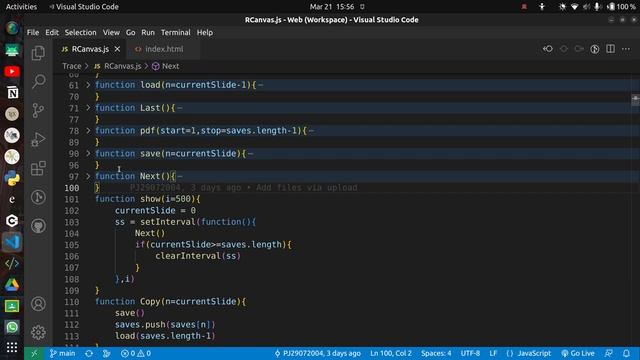The height and width of the screenshot is (360, 640).
Task: Open the system menu battery indicator
Action: [622, 7]
